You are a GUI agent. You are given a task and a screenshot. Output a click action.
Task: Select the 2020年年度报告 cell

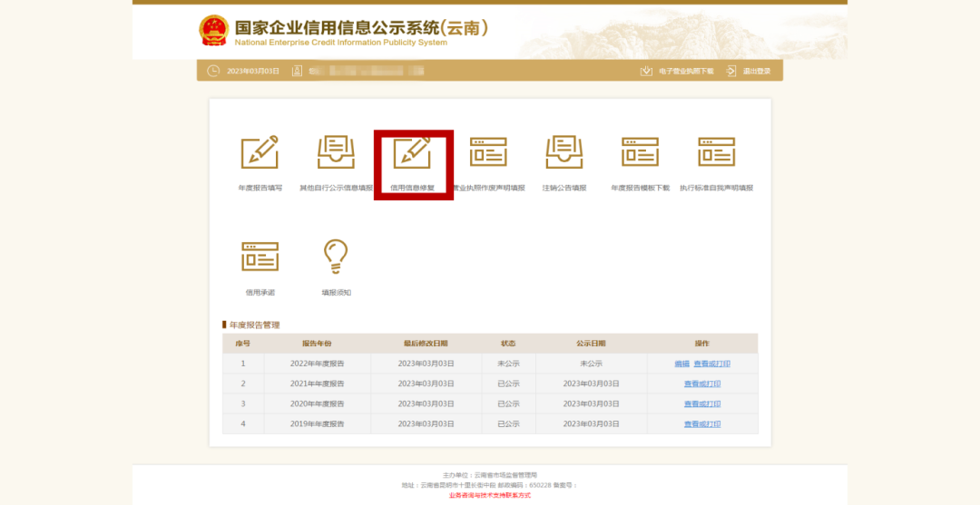coord(317,403)
